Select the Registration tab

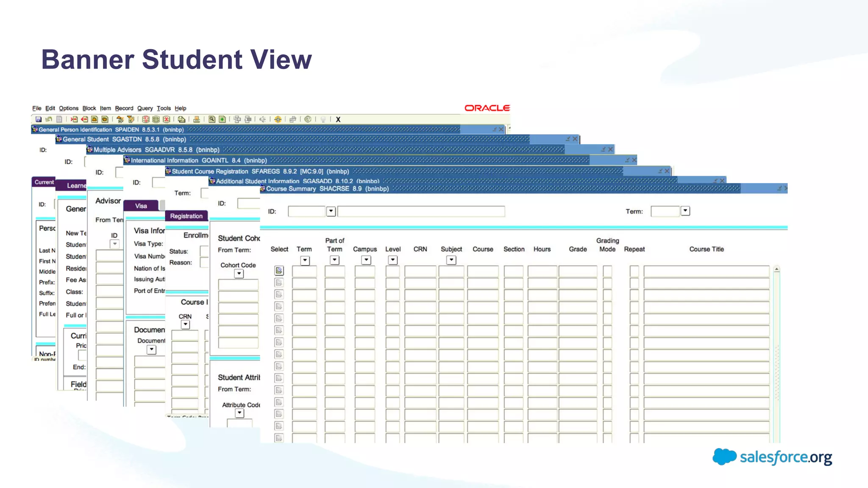click(x=186, y=216)
